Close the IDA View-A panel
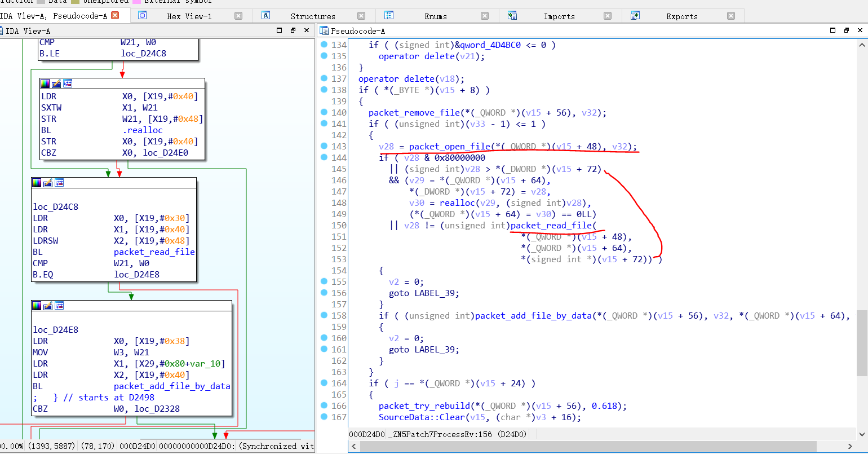Viewport: 868px width, 454px height. coord(307,30)
